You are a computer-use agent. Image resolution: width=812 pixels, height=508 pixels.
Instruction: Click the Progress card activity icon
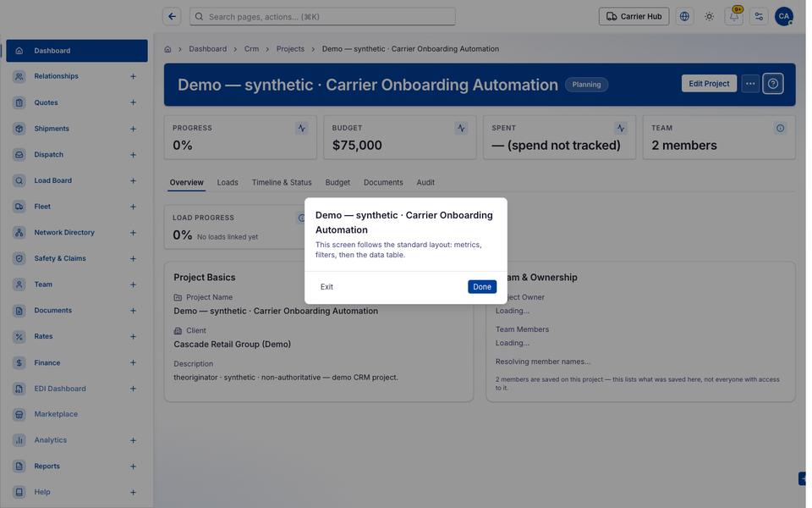tap(301, 128)
